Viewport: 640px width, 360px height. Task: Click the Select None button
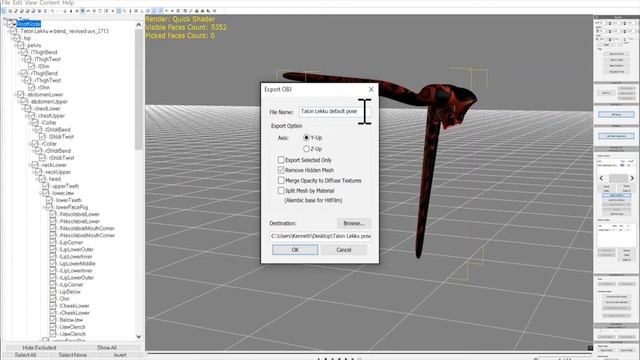[x=73, y=355]
